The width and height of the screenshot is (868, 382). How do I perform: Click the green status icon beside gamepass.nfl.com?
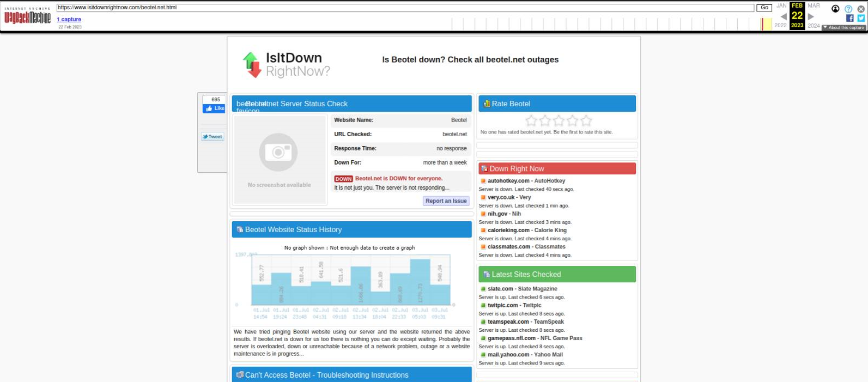coord(483,338)
